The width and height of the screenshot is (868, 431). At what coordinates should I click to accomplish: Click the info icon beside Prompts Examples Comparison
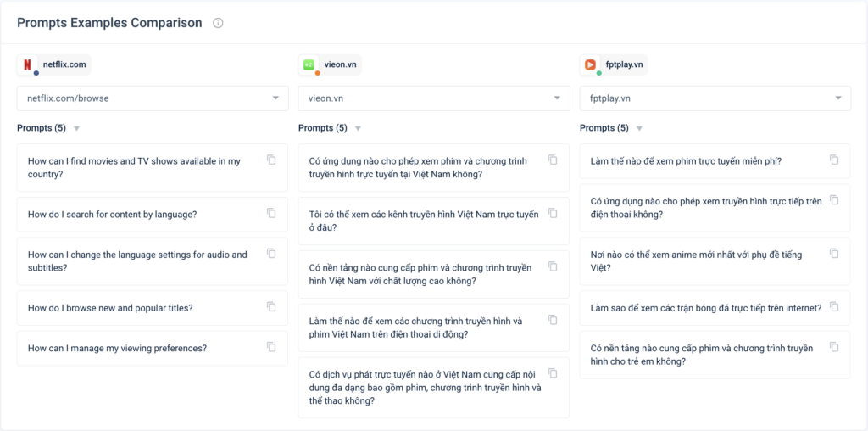(218, 23)
